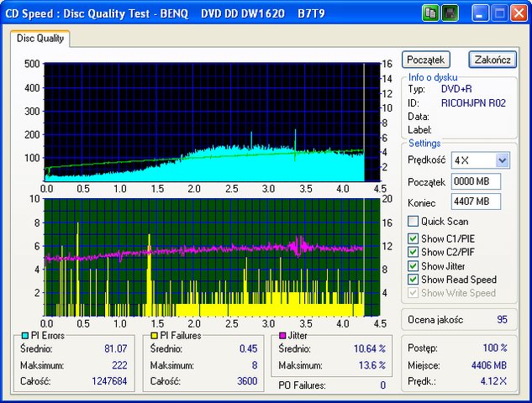Screen dimensions: 532x403
Task: Click the Info o dysku group label
Action: click(x=433, y=77)
